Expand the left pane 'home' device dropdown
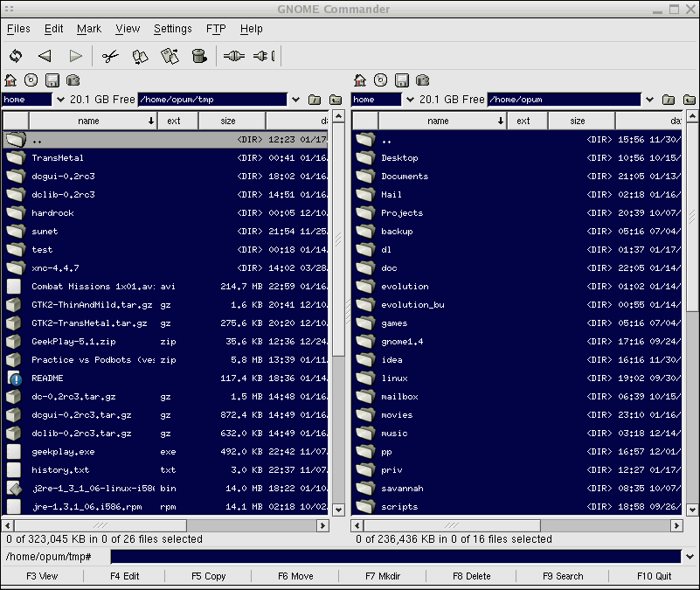 (x=60, y=100)
